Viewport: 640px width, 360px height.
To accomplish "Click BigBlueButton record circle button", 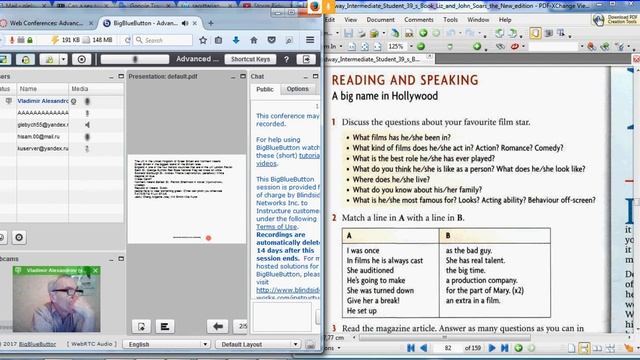I will click(82, 60).
